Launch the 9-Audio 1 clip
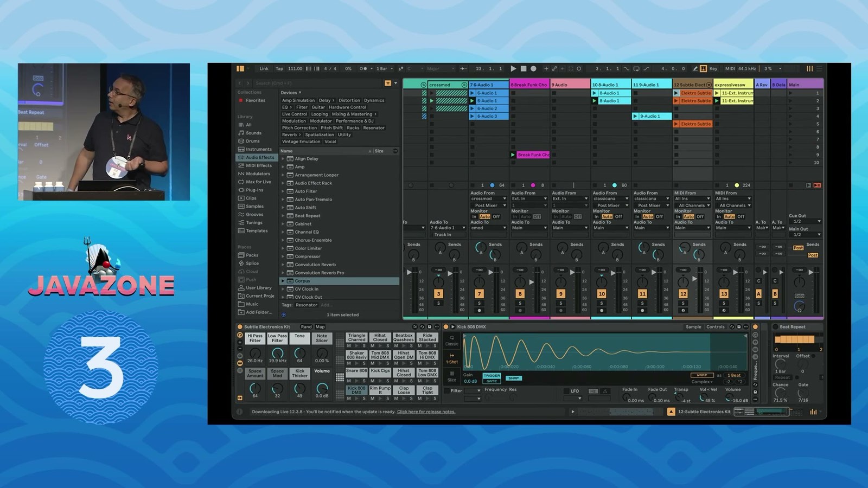This screenshot has width=868, height=488. (x=635, y=116)
